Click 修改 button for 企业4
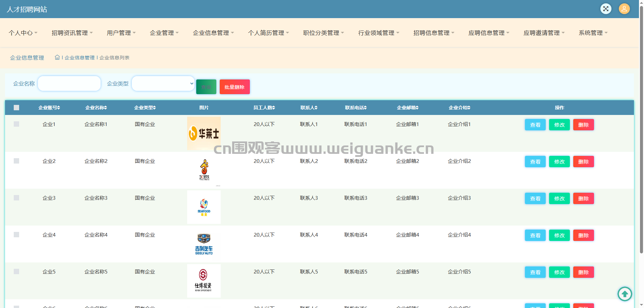The width and height of the screenshot is (644, 308). 559,235
